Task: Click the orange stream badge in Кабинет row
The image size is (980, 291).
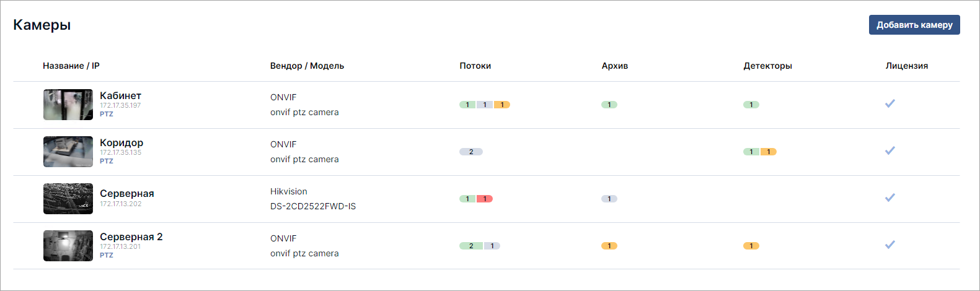Action: [x=502, y=105]
